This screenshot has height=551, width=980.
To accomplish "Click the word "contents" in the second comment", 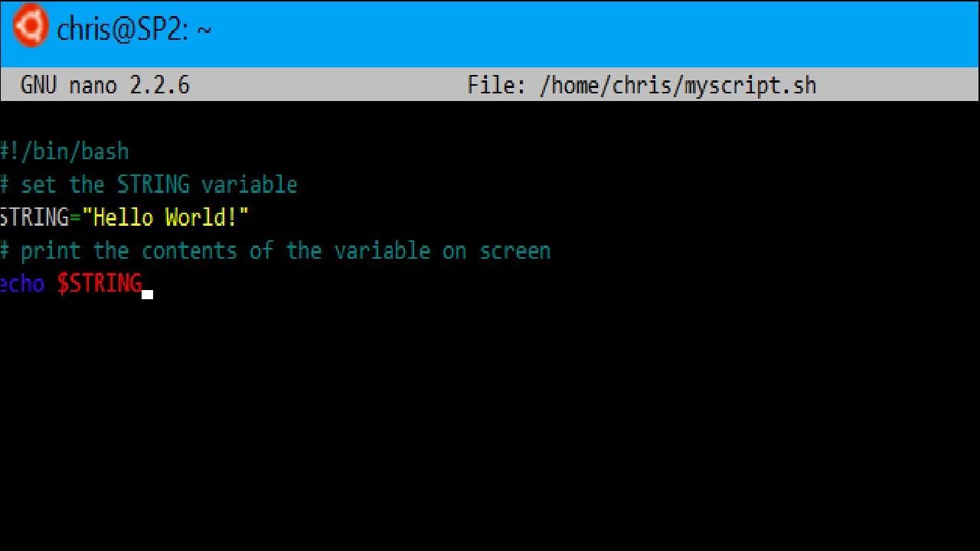I will [x=189, y=250].
